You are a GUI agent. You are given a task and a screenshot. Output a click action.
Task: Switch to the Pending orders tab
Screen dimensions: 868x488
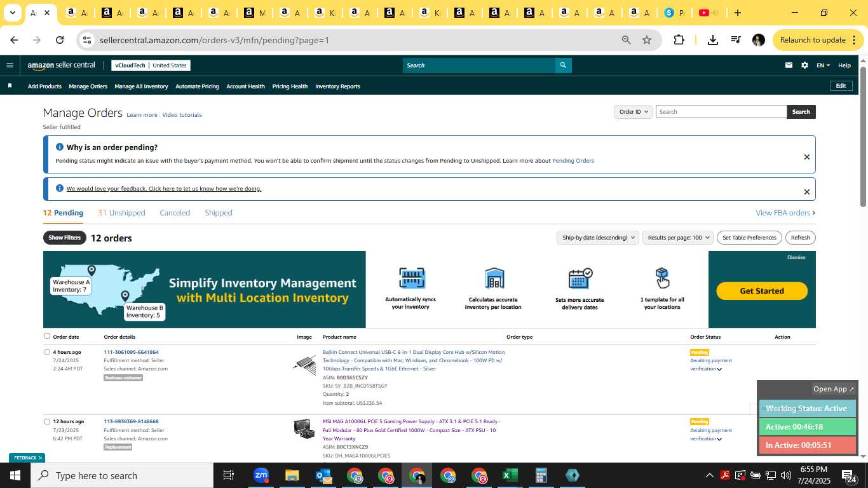coord(63,213)
